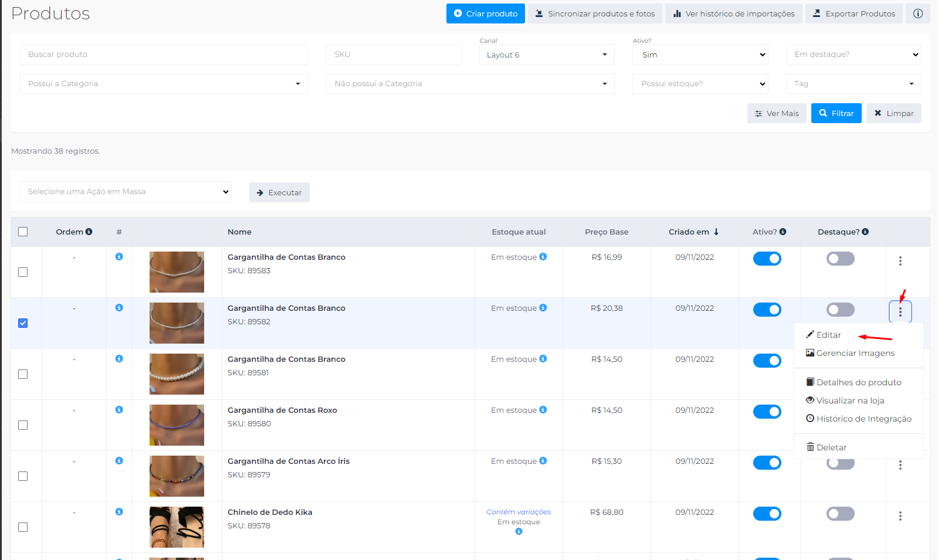
Task: Sort by Criado em arrow icon
Action: coord(716,232)
